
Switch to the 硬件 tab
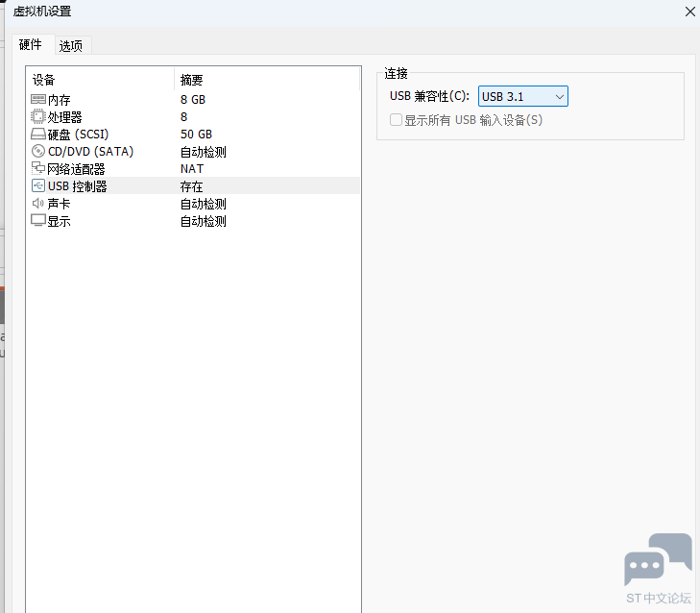pyautogui.click(x=31, y=45)
